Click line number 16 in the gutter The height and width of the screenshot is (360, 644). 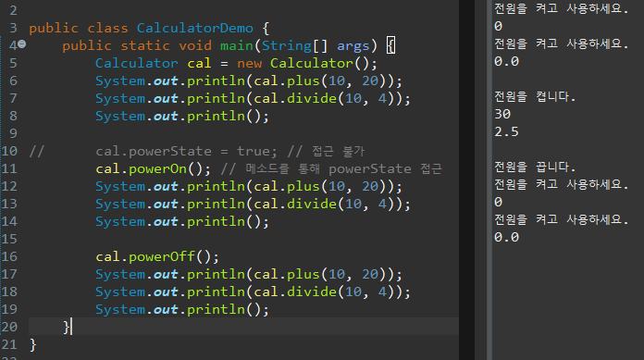[9, 257]
